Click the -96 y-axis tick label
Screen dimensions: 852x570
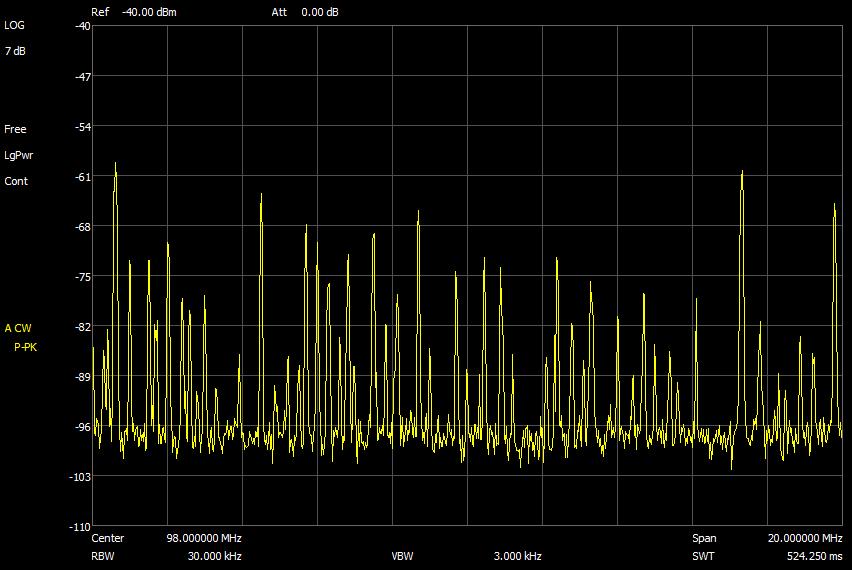pyautogui.click(x=83, y=427)
